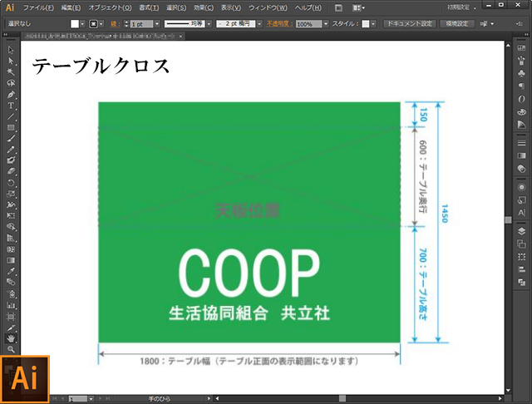
Task: Open the ファイル(F) menu
Action: click(38, 7)
